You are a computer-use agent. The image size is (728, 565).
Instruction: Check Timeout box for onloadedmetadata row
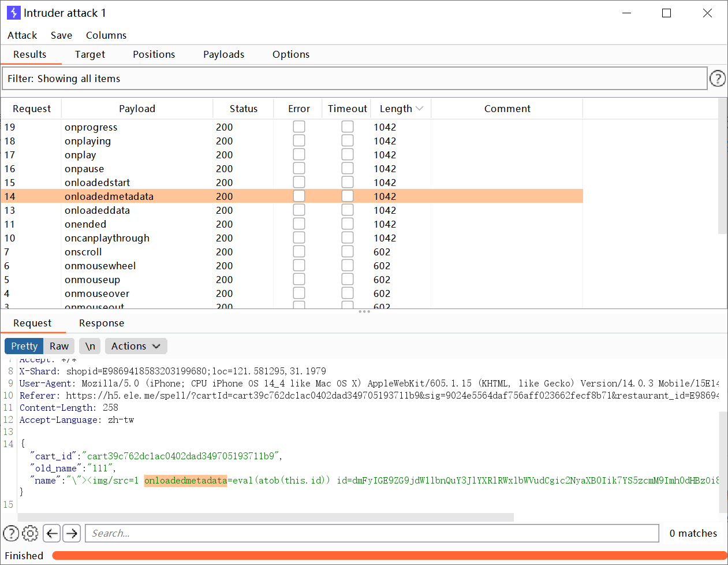347,196
